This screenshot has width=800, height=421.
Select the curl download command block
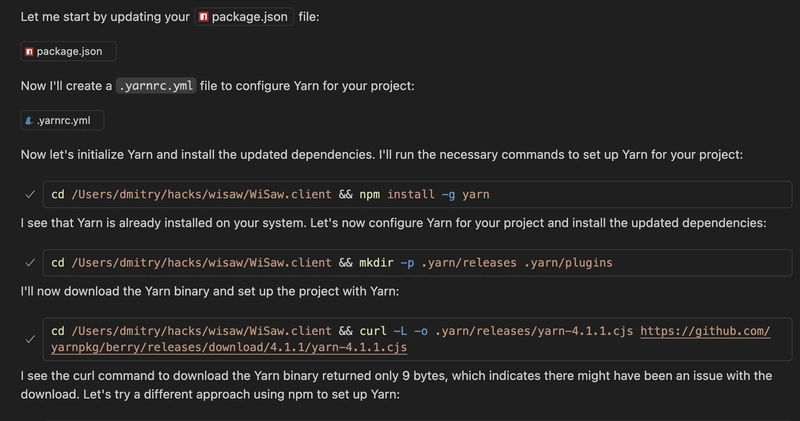click(x=417, y=339)
